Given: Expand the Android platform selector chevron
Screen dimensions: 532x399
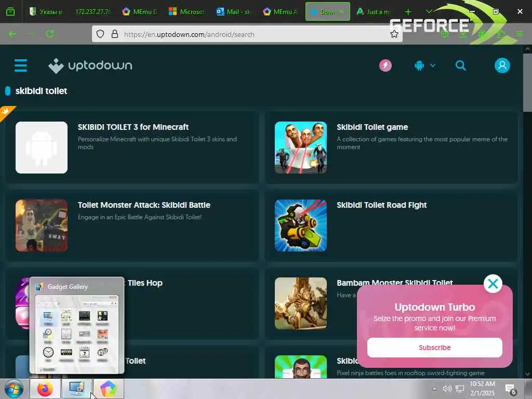Looking at the screenshot, I should click(433, 65).
